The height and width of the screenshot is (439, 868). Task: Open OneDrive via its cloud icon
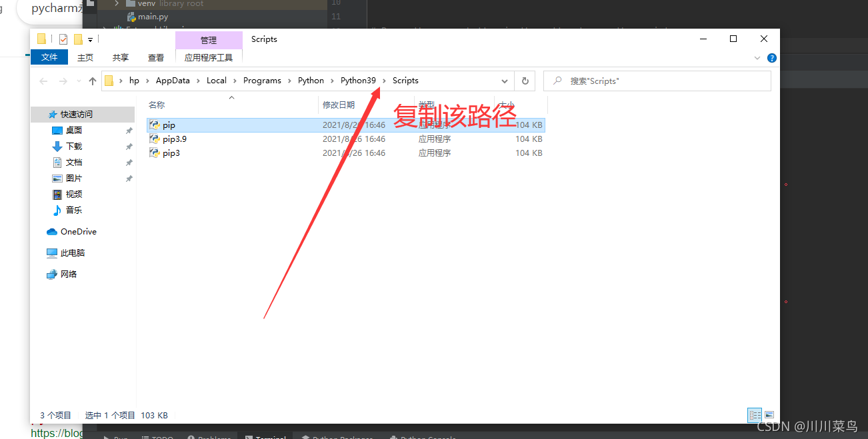(52, 232)
